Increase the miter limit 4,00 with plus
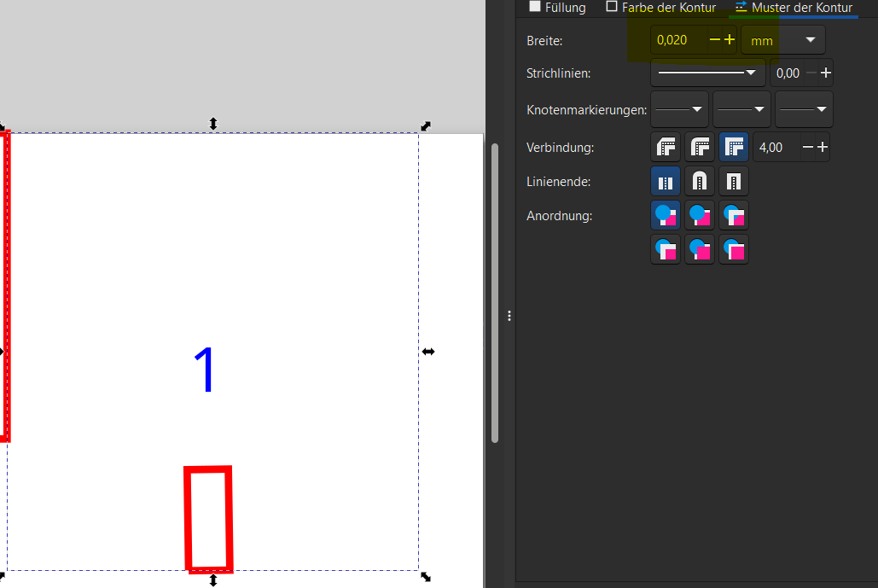Viewport: 878px width, 588px height. (x=822, y=148)
